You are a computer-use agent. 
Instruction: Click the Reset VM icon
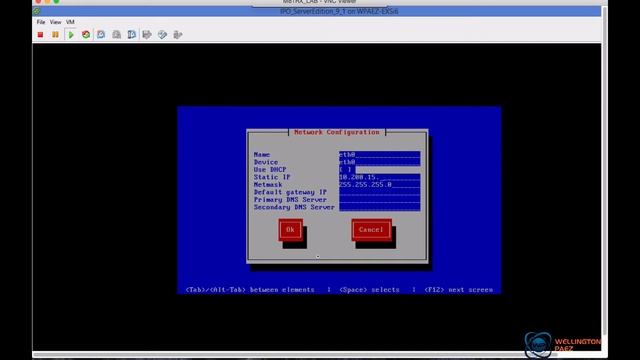pos(86,35)
